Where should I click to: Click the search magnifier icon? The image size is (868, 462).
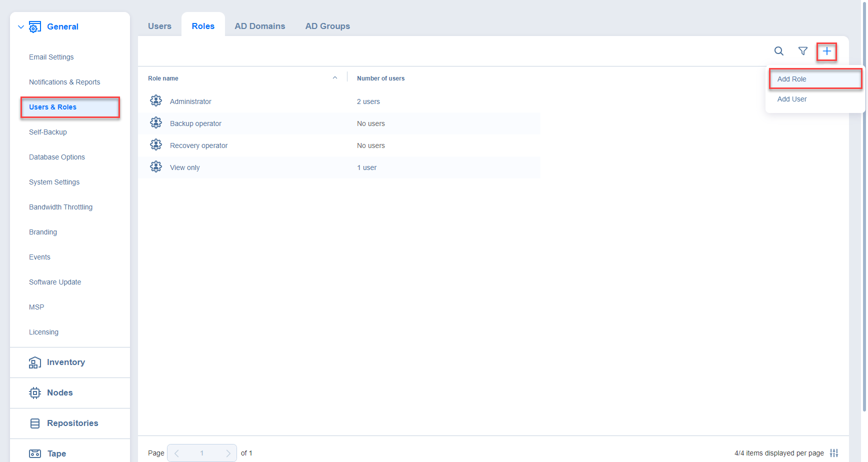pos(778,51)
